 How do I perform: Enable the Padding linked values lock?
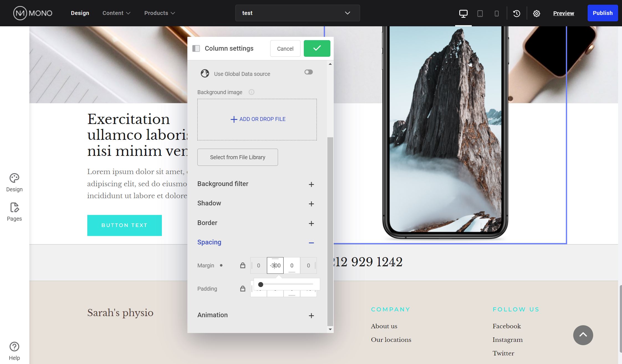click(243, 288)
